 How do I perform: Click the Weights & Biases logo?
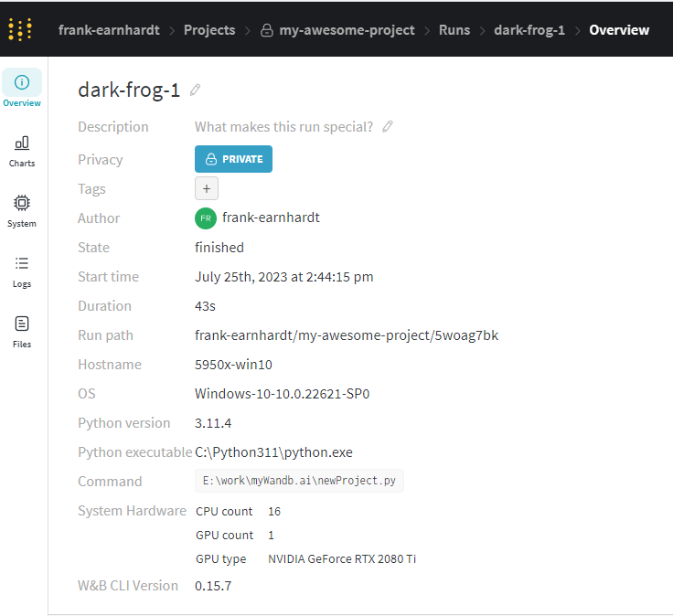[20, 29]
